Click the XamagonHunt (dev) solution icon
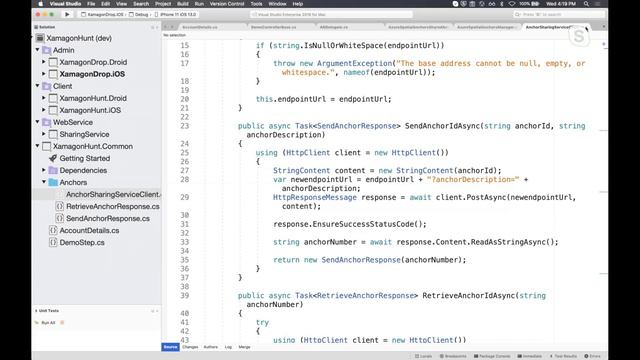The width and height of the screenshot is (640, 360). tap(40, 38)
